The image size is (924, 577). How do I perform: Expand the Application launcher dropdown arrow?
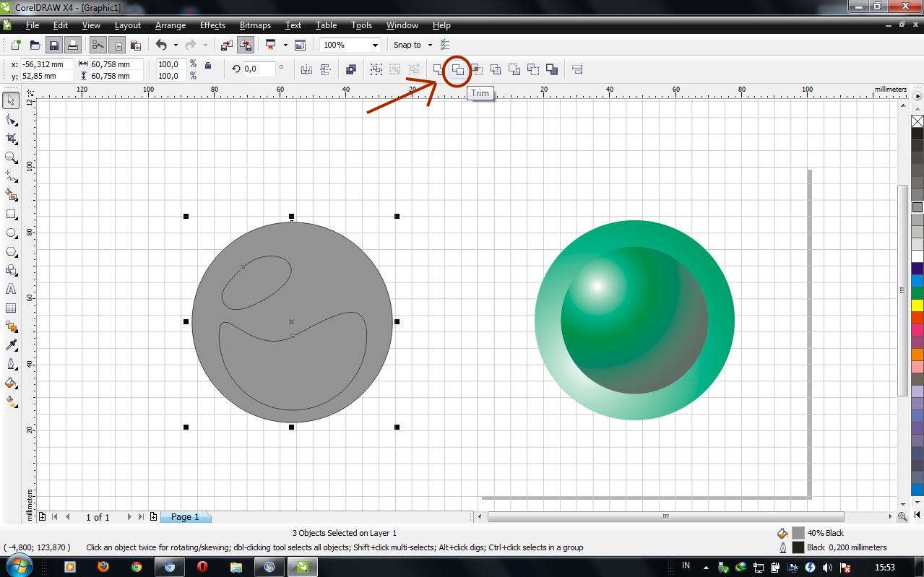[285, 45]
